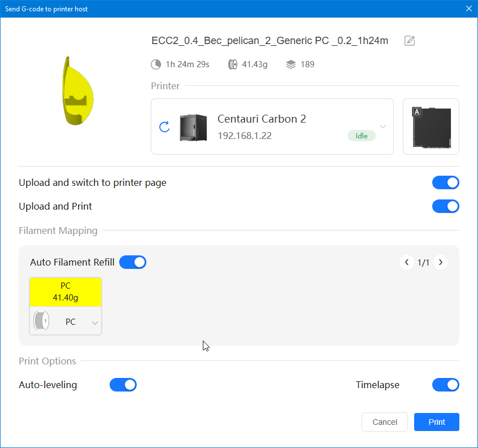Disable Upload and switch to printer page

[x=445, y=182]
